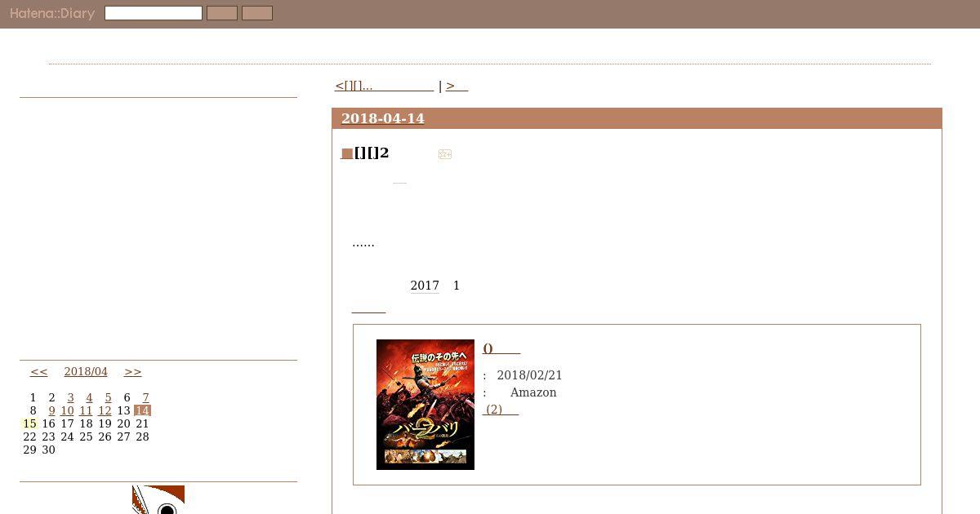This screenshot has height=514, width=980.
Task: Open calendar day 7
Action: [x=145, y=397]
